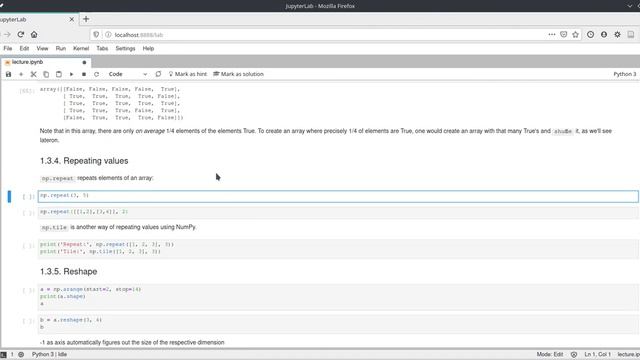Open Firefox history clock icon
640x360 pixels.
pos(591,35)
